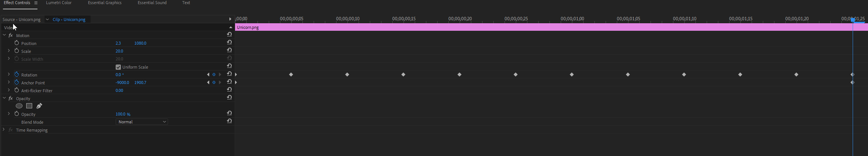Toggle the Motion fx effect on/off
The width and height of the screenshot is (868, 156).
[x=10, y=36]
